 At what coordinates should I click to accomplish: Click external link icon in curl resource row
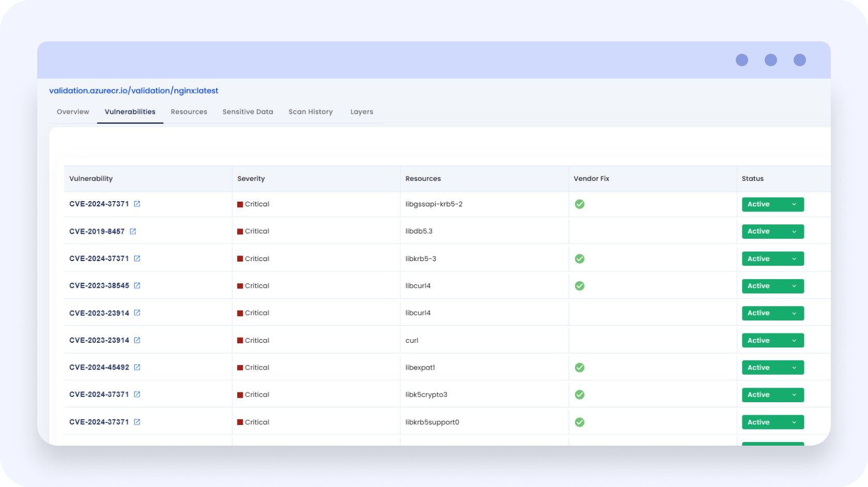(x=137, y=341)
